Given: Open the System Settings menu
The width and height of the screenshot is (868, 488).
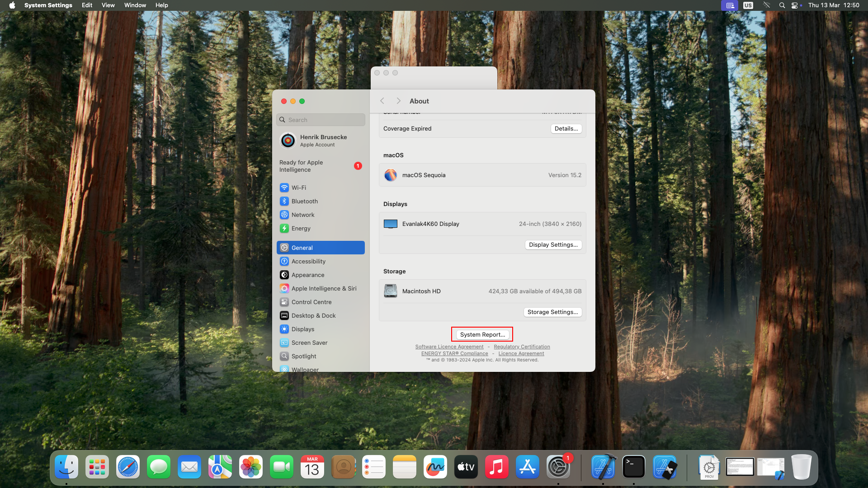Looking at the screenshot, I should [48, 5].
